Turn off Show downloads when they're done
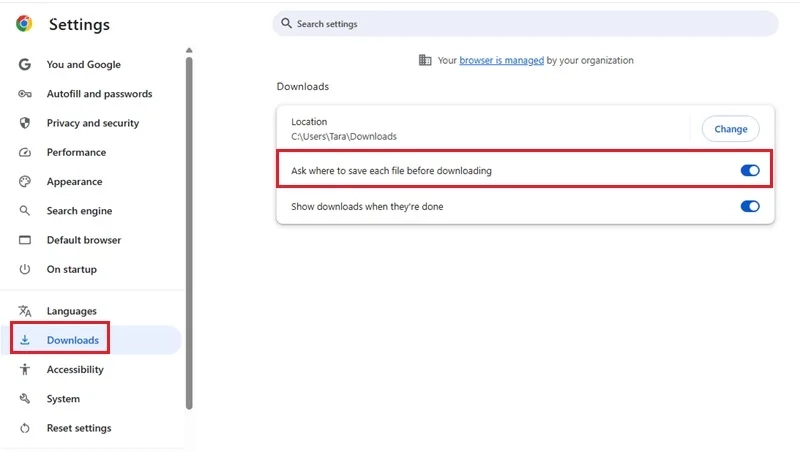800x452 pixels. click(x=750, y=206)
